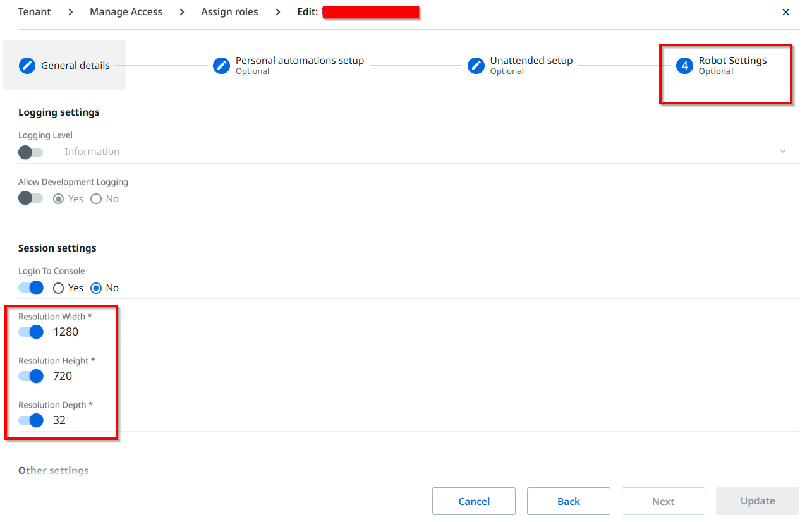Toggle the Logging Level switch

[30, 152]
